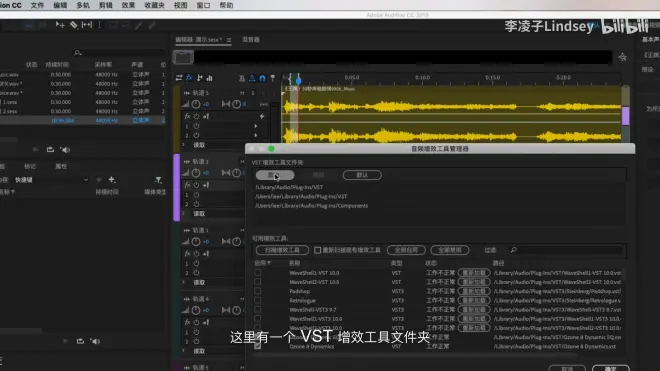Viewport: 660px width, 371px height.
Task: Click the inputs/outputs routing icon in multitrack
Action: pos(179,78)
